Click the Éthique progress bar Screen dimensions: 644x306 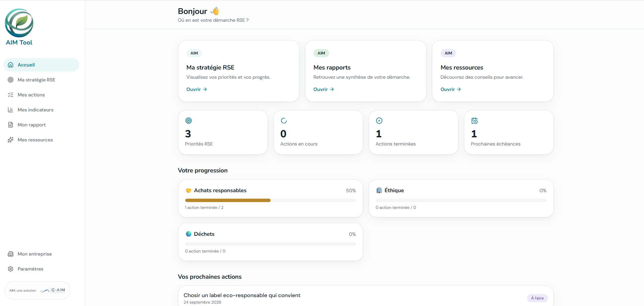(461, 200)
